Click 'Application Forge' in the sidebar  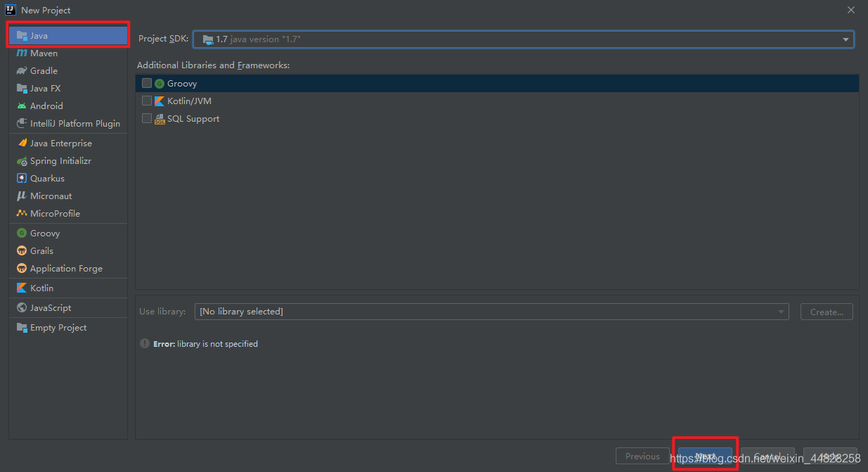pyautogui.click(x=66, y=269)
